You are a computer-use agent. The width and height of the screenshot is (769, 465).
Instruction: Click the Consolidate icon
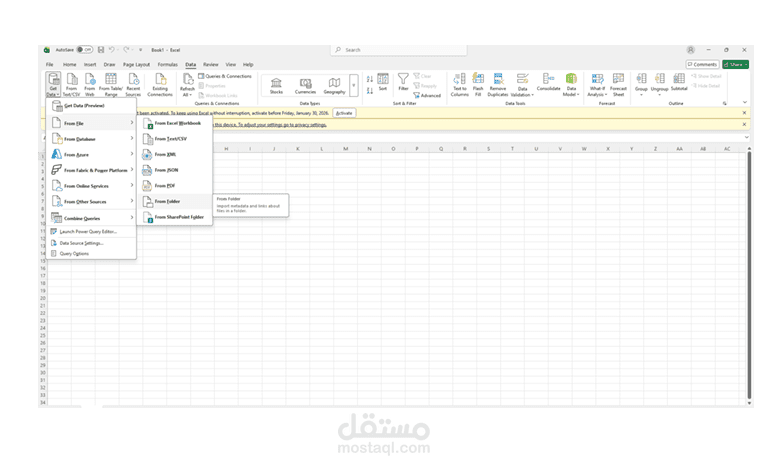coord(548,82)
